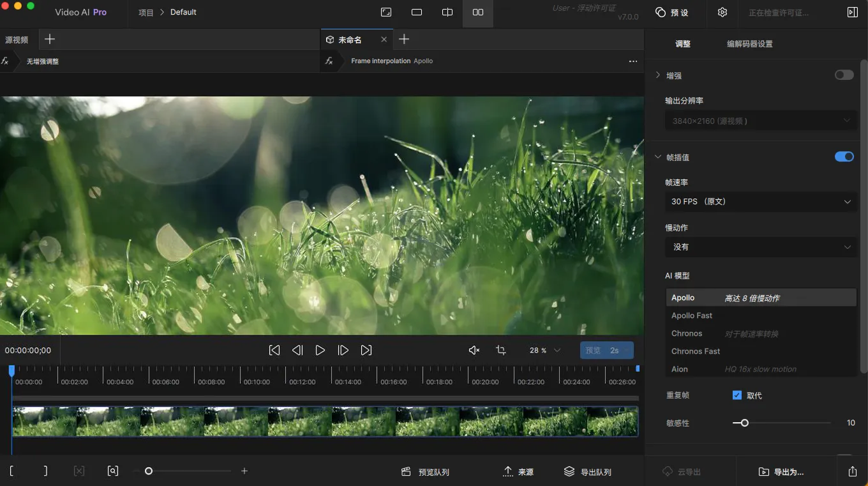Open the 预览队列 preview queue
This screenshot has height=486, width=868.
425,472
